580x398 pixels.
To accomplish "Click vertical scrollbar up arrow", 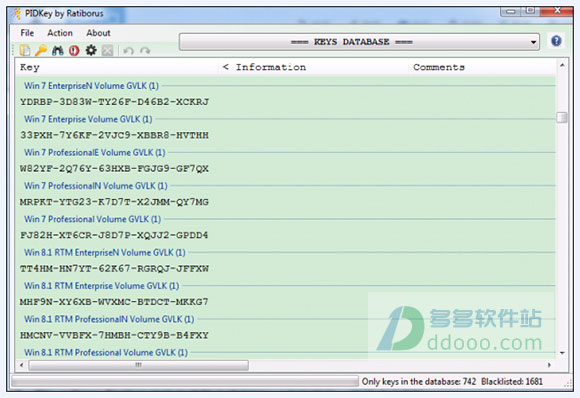I will pos(562,65).
